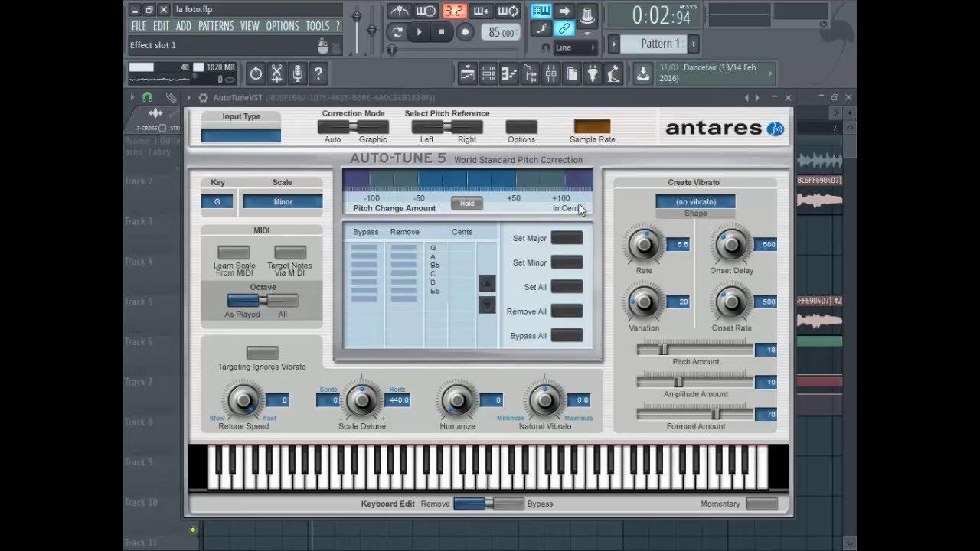This screenshot has width=980, height=551.
Task: Open the vibrato Shape dropdown (no vibrato)
Action: (x=695, y=202)
